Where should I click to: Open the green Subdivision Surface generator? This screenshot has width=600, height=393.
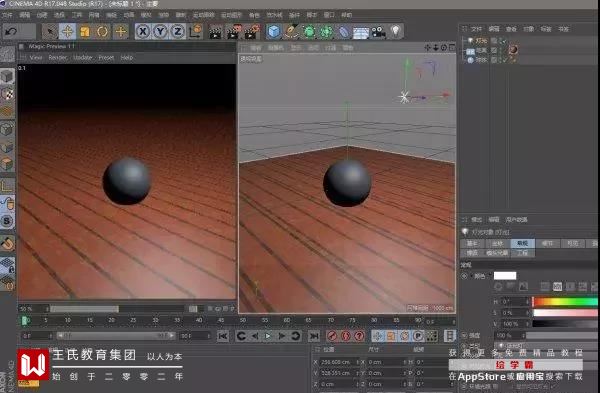point(309,31)
